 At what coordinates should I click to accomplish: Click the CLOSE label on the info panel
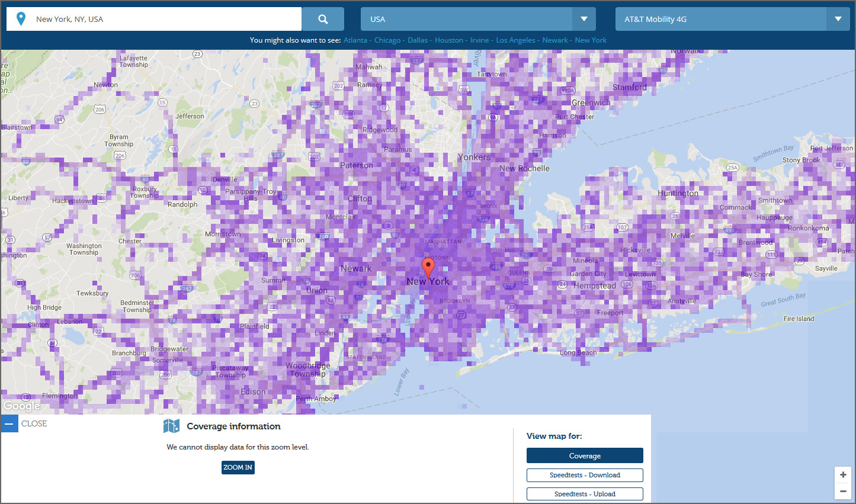34,423
